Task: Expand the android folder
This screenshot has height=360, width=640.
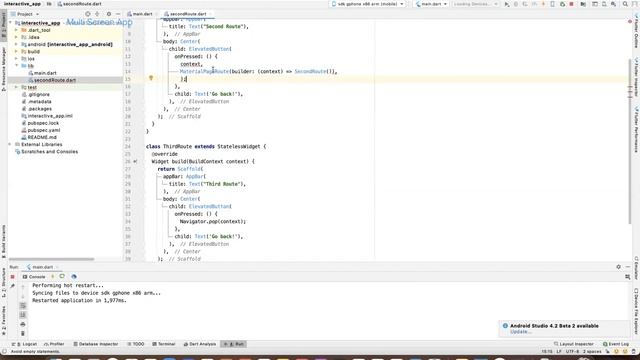Action: click(16, 44)
